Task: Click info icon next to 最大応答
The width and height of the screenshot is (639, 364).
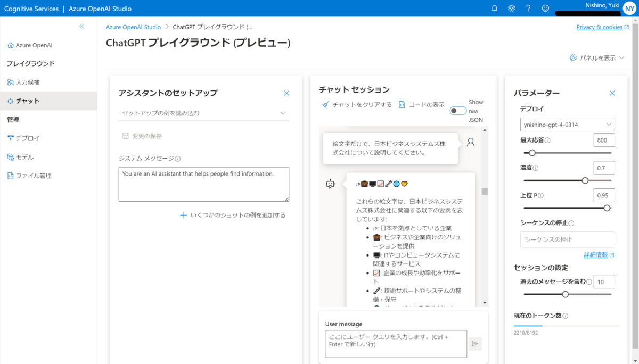Action: (x=547, y=140)
